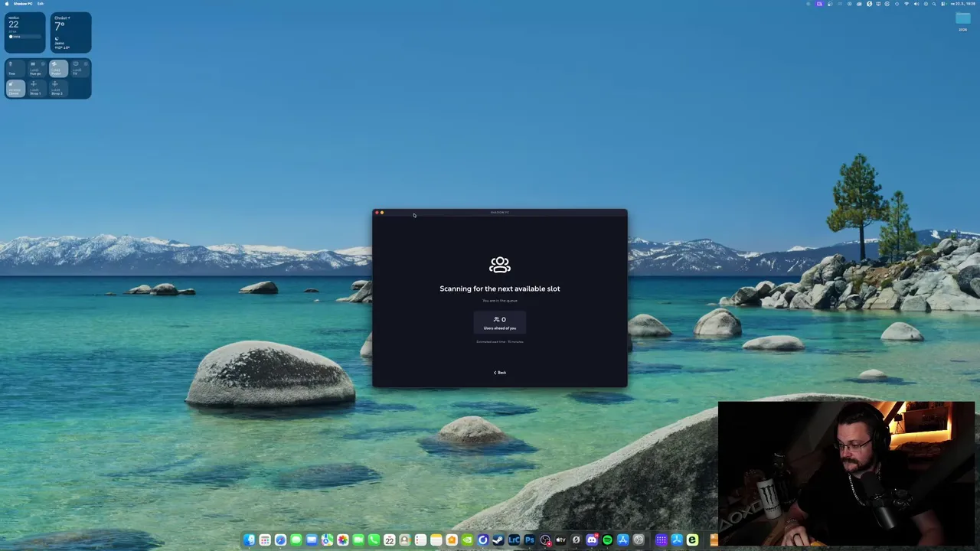Open the Home app from the dock
Screen dimensions: 980x551
point(452,540)
